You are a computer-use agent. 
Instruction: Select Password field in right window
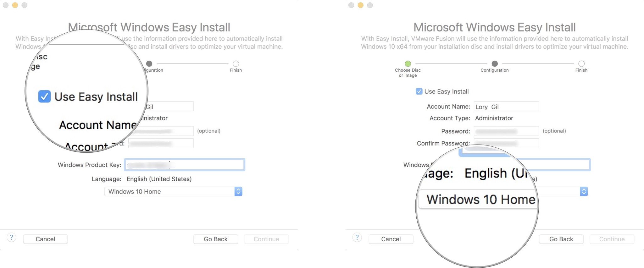pyautogui.click(x=506, y=131)
